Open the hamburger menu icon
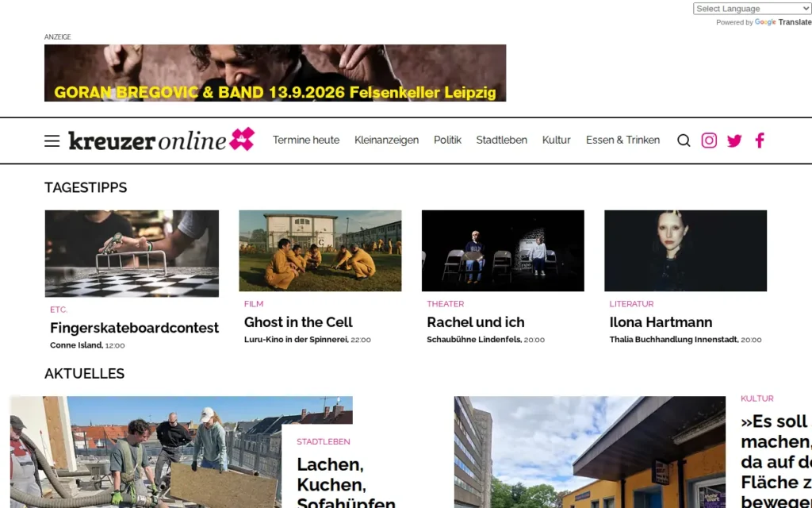This screenshot has width=812, height=508. 52,141
